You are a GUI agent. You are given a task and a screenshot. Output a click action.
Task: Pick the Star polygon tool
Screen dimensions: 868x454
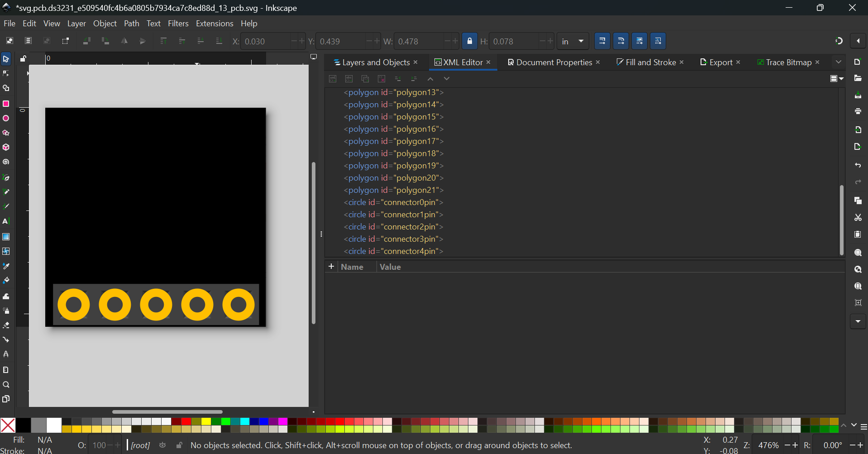[x=6, y=133]
